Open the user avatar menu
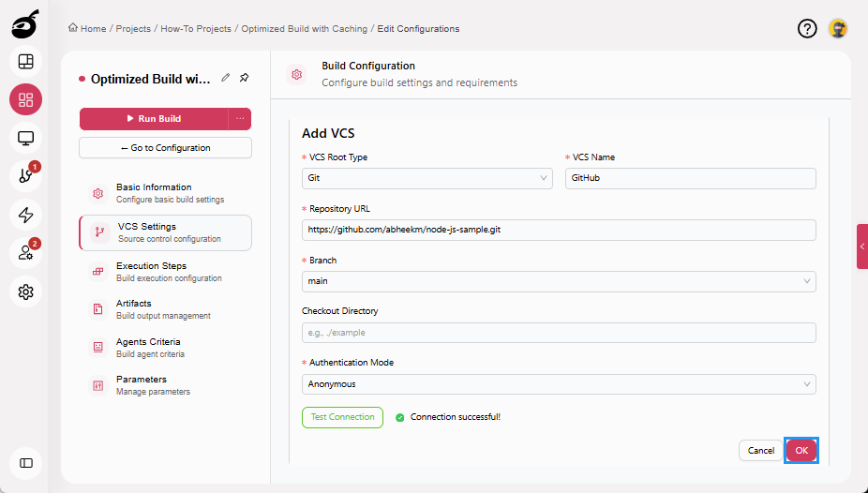The image size is (868, 493). point(838,29)
